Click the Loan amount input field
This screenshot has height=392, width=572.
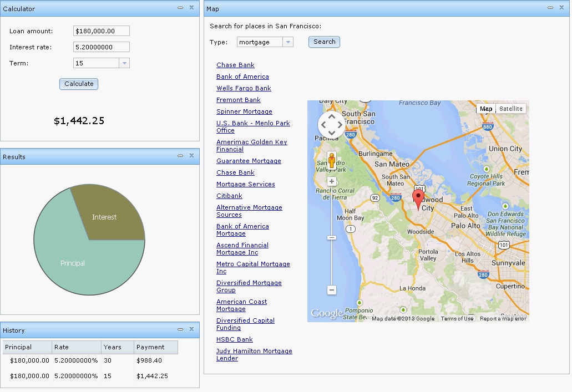click(102, 31)
